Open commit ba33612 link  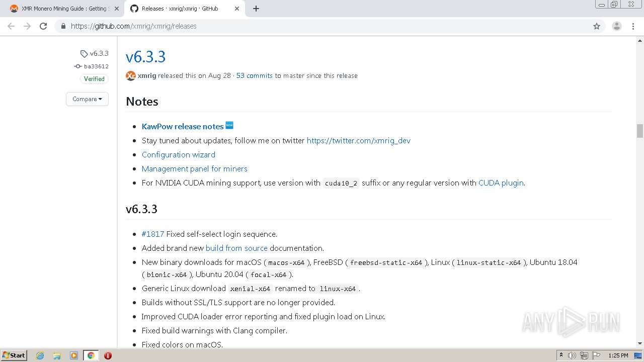tap(92, 66)
